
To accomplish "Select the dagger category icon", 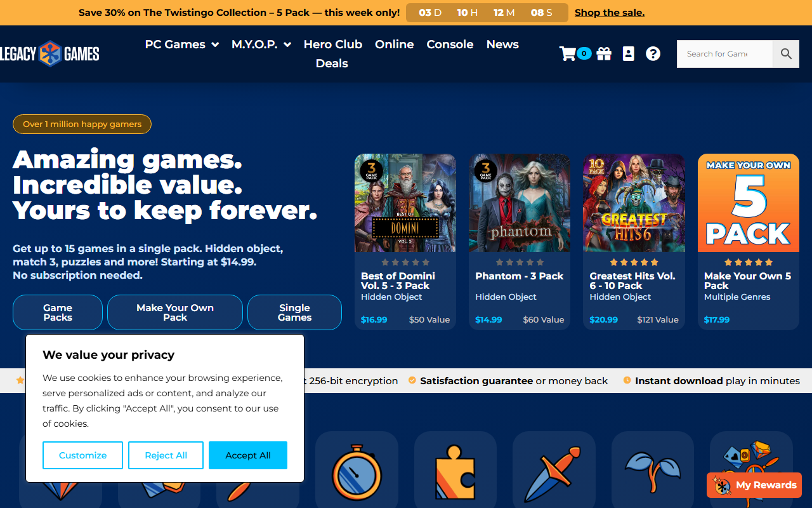I will 554,473.
